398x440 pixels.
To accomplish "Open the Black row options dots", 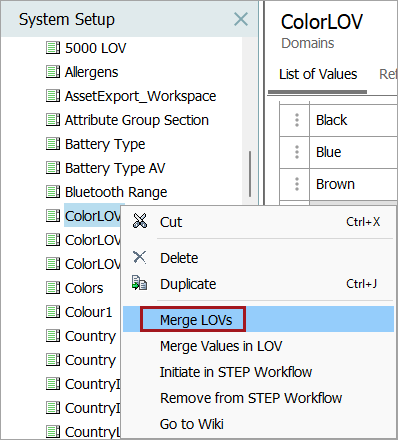I will (x=297, y=120).
